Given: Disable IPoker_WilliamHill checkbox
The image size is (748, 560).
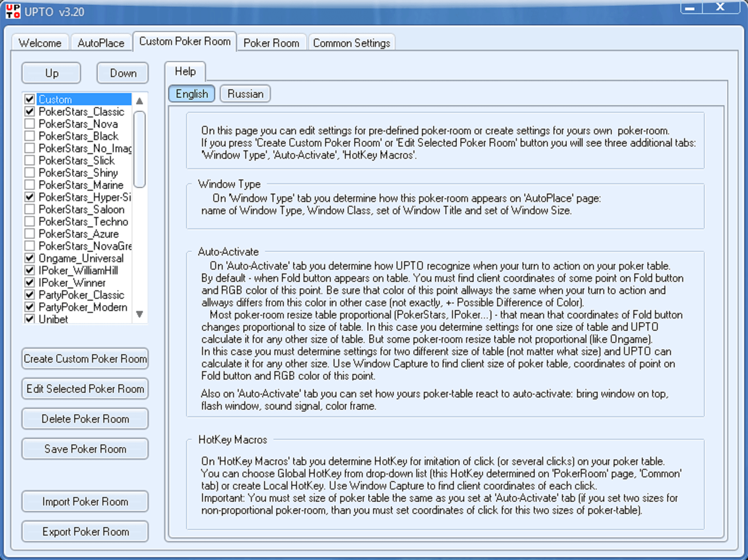Looking at the screenshot, I should 30,270.
